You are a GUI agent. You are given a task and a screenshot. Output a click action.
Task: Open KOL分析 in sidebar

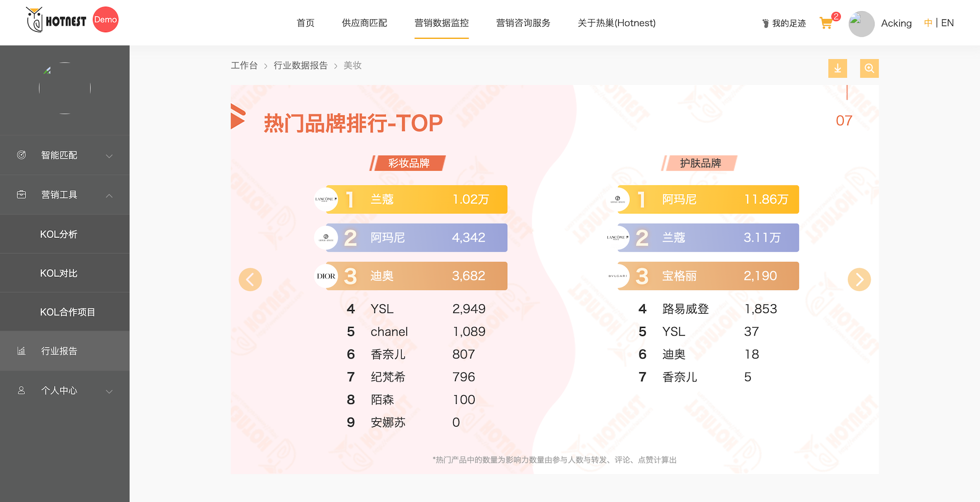tap(59, 234)
